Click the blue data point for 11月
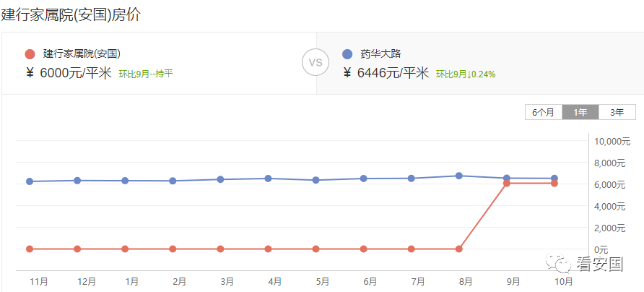644x292 pixels. point(30,181)
